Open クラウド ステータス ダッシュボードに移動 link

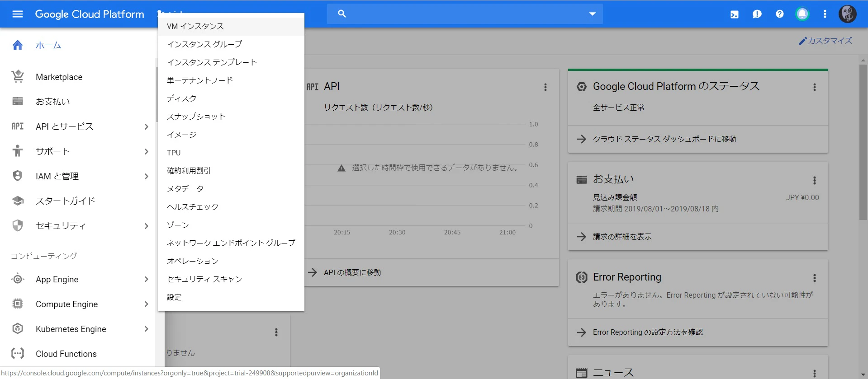[x=664, y=139]
